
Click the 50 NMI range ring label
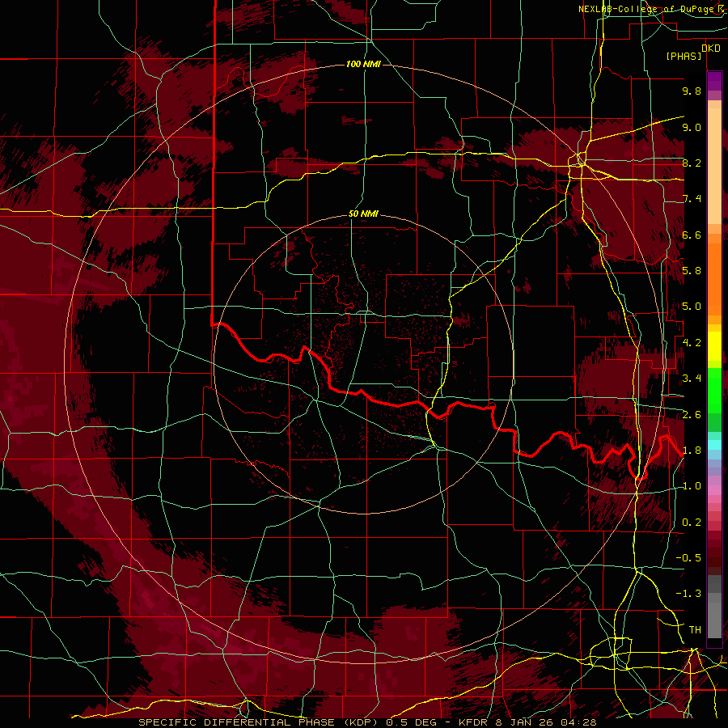[x=363, y=214]
